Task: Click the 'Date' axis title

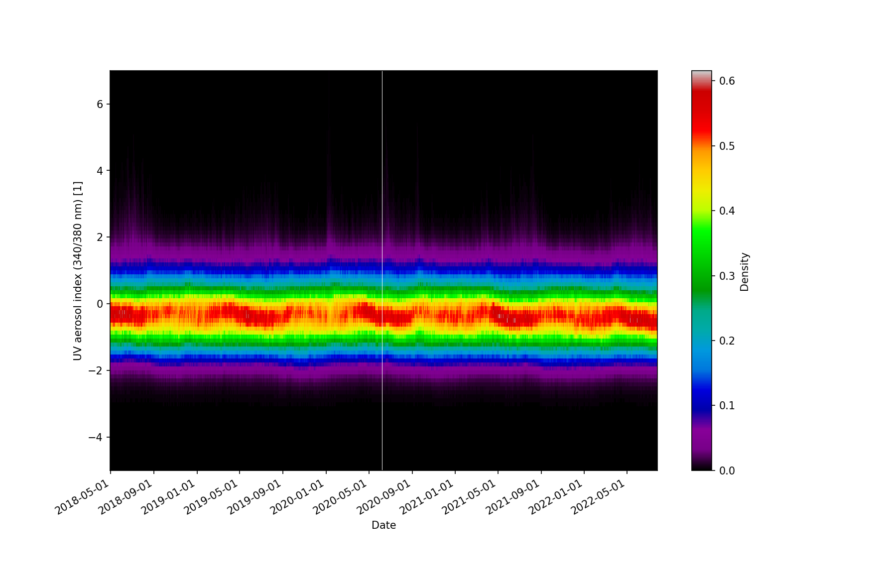Action: (383, 525)
